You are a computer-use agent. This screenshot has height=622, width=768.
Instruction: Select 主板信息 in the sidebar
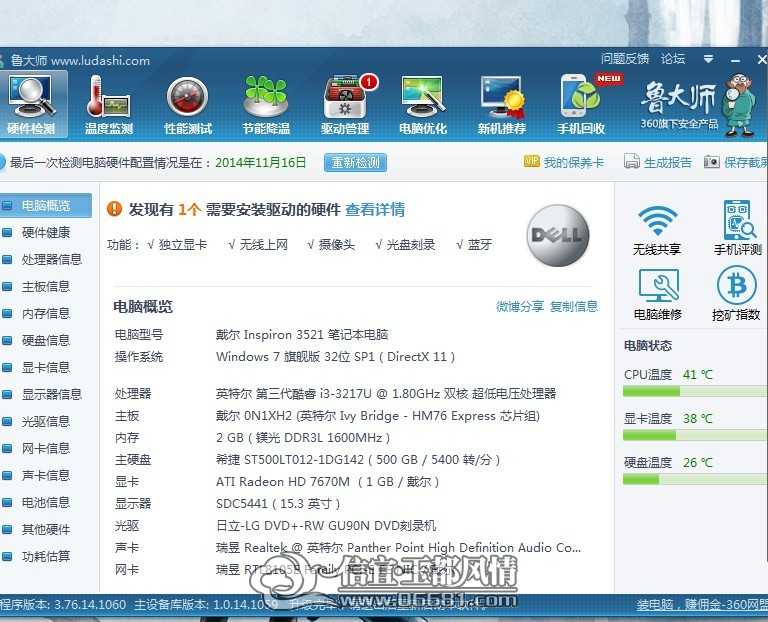click(46, 287)
